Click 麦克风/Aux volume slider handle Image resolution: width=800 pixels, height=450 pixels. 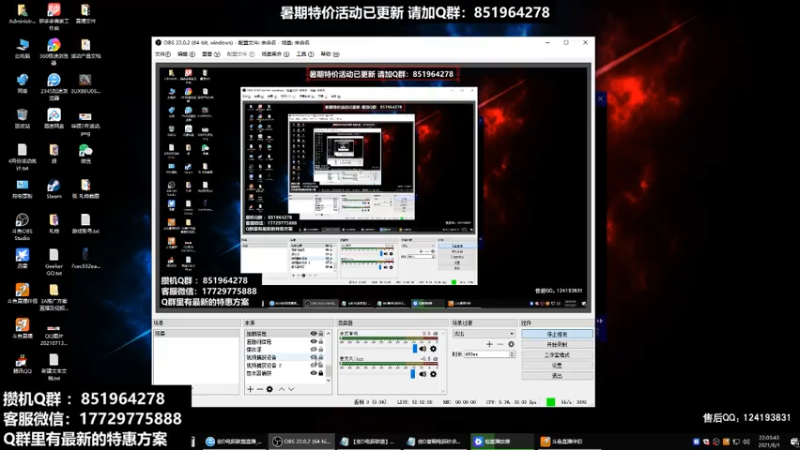[412, 373]
